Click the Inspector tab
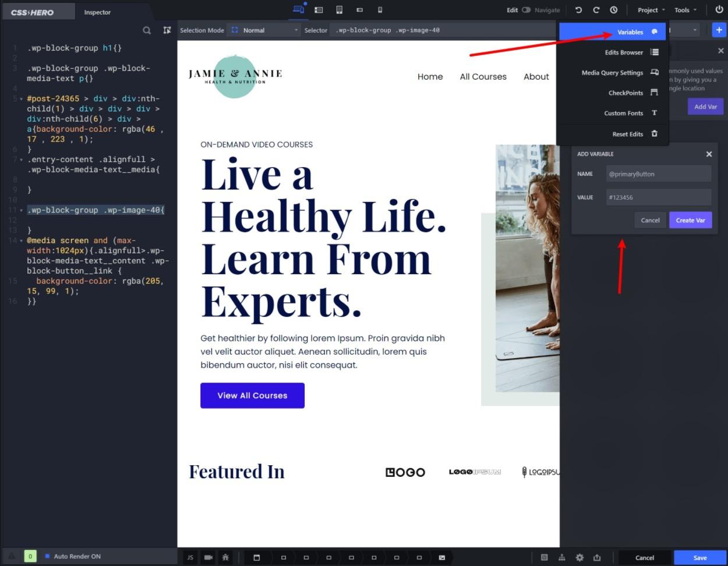Viewport: 728px width, 566px height. click(97, 12)
